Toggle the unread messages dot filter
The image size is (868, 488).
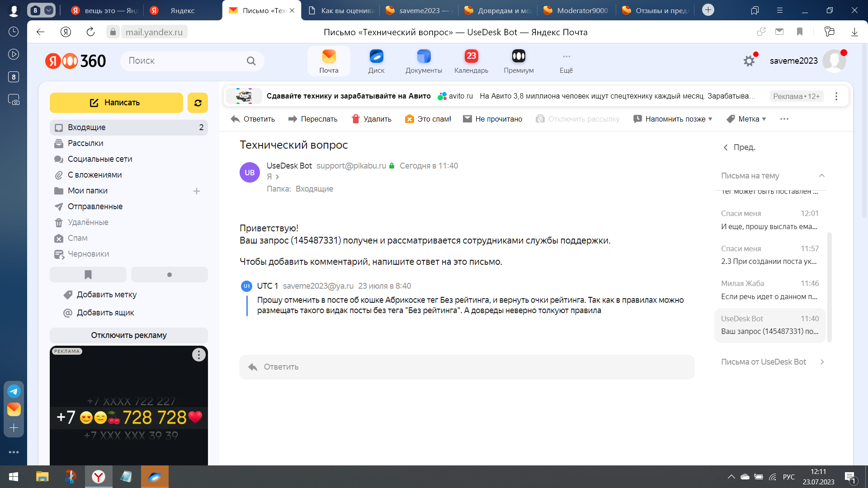click(x=170, y=275)
